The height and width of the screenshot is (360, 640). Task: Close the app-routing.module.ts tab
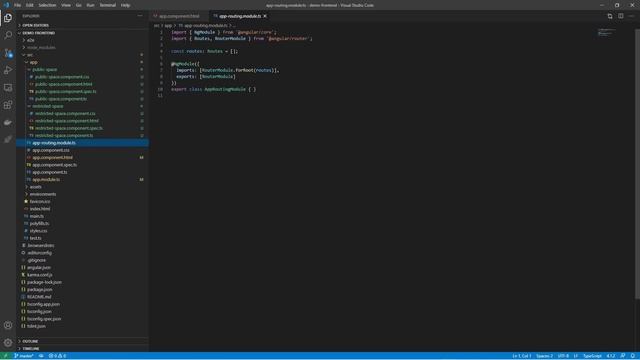(265, 16)
